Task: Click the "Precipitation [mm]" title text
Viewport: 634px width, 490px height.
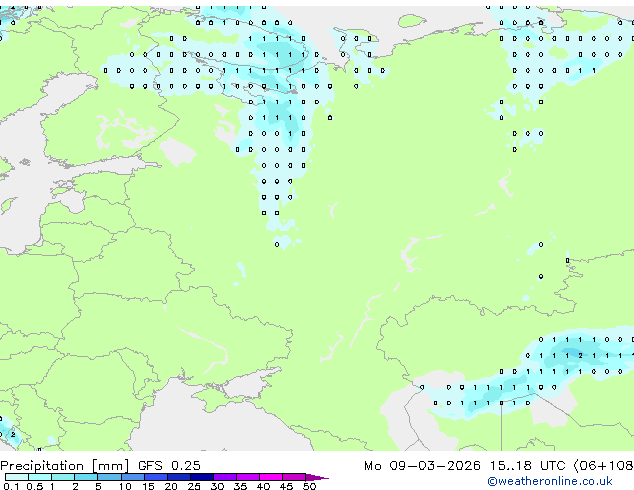Action: (x=65, y=466)
